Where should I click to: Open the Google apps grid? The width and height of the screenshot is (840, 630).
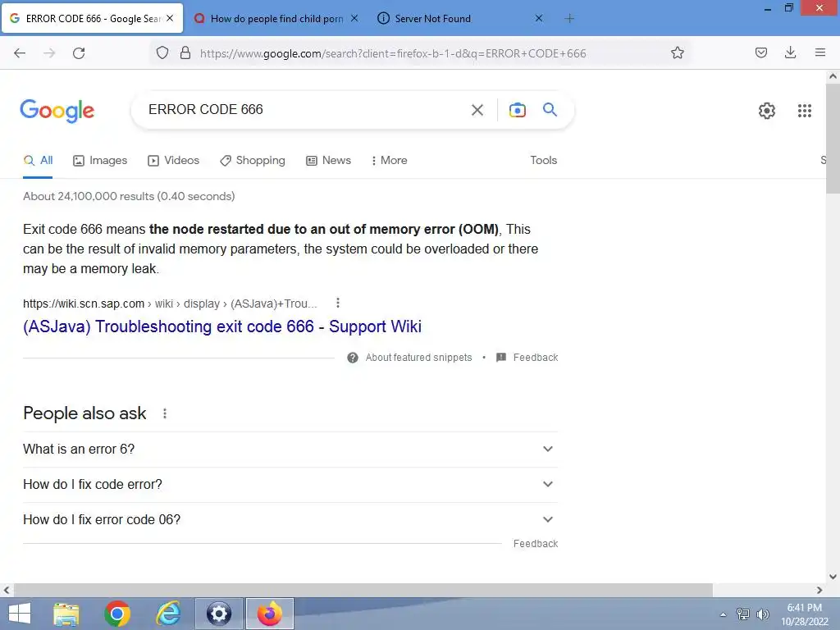point(804,111)
